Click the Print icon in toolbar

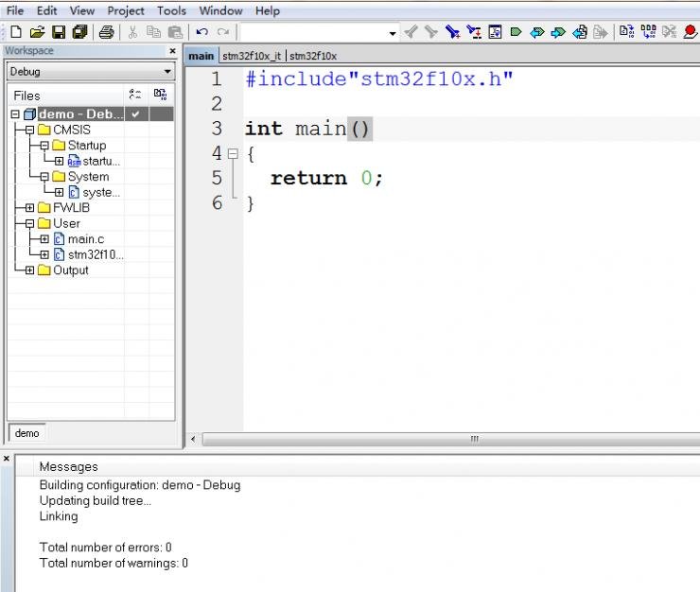coord(107,32)
